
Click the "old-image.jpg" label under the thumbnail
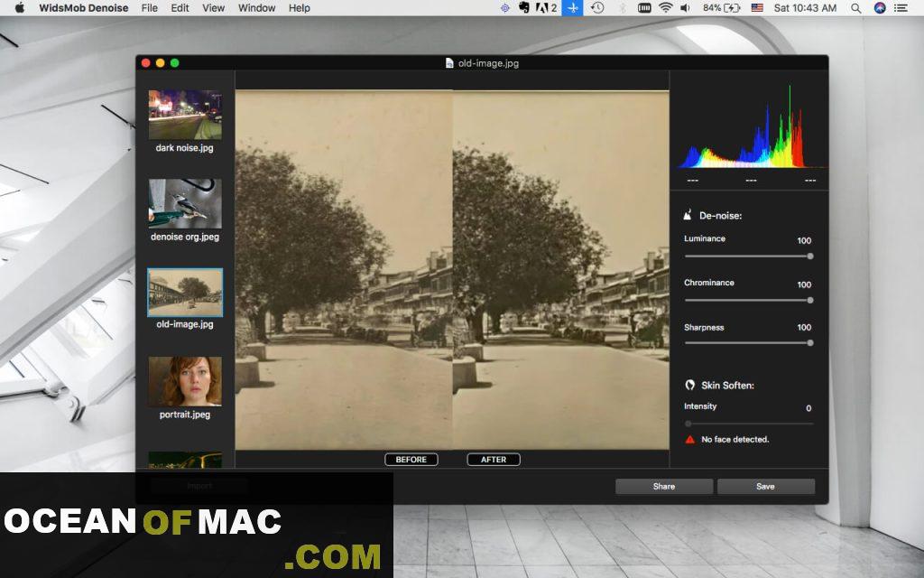click(x=184, y=324)
